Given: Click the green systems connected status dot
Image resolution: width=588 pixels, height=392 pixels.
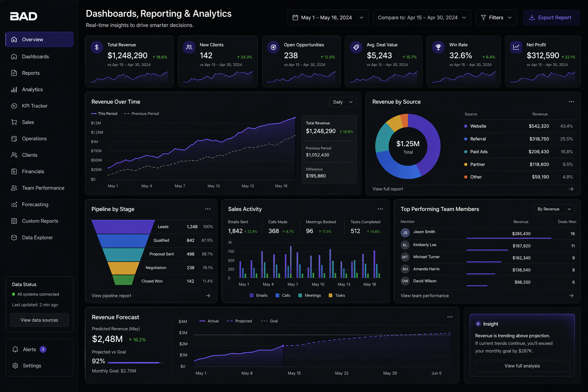Looking at the screenshot, I should pyautogui.click(x=14, y=294).
